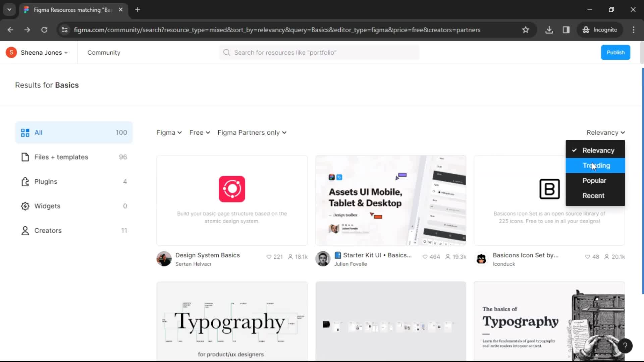Open Basicons Icon Set by title link
The image size is (644, 362).
525,255
